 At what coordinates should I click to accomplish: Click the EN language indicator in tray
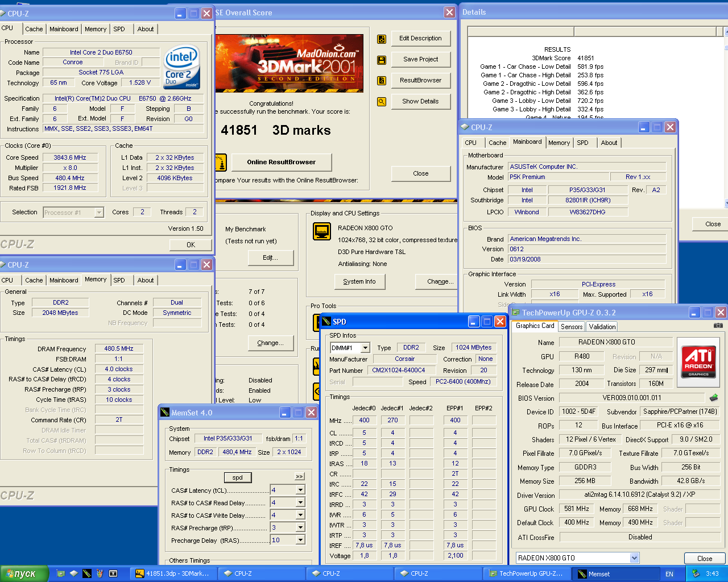669,574
